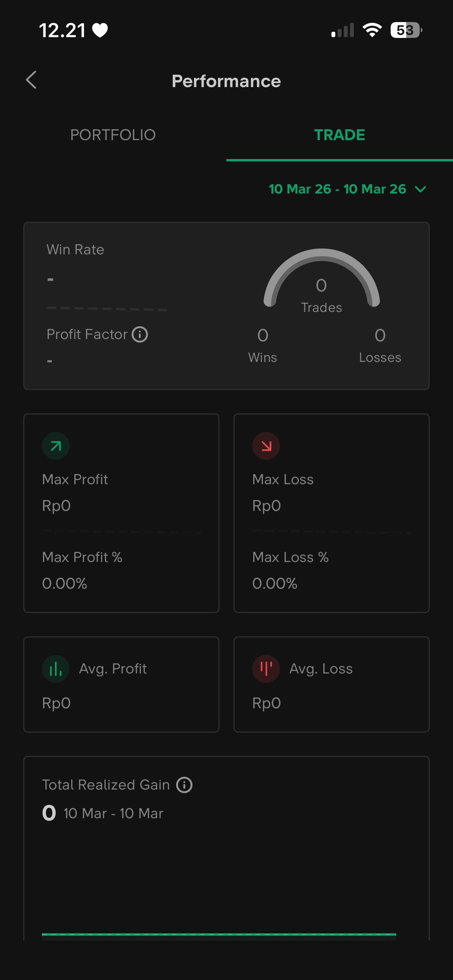
Task: Switch to the PORTFOLIO tab
Action: pyautogui.click(x=113, y=135)
